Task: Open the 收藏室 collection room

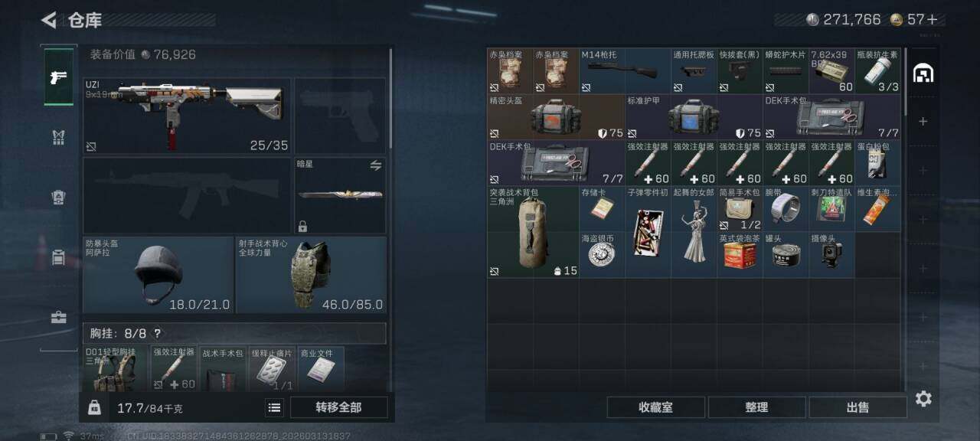Action: point(655,407)
